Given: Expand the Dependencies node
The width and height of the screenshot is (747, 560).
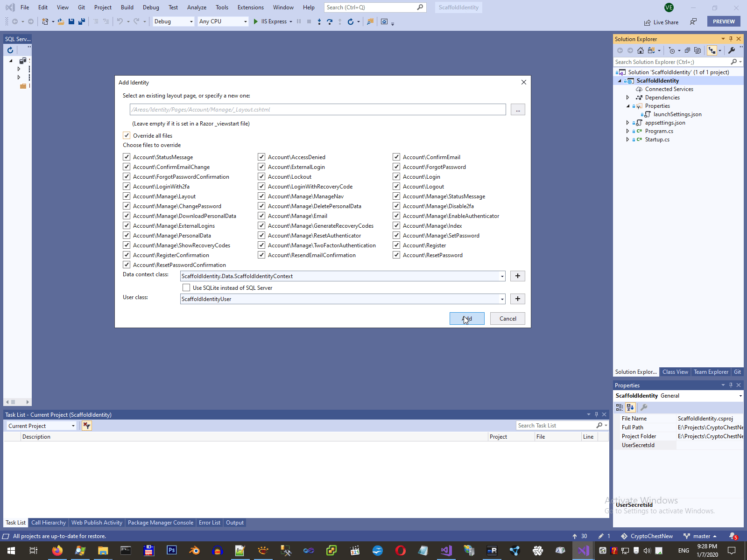Looking at the screenshot, I should point(627,98).
